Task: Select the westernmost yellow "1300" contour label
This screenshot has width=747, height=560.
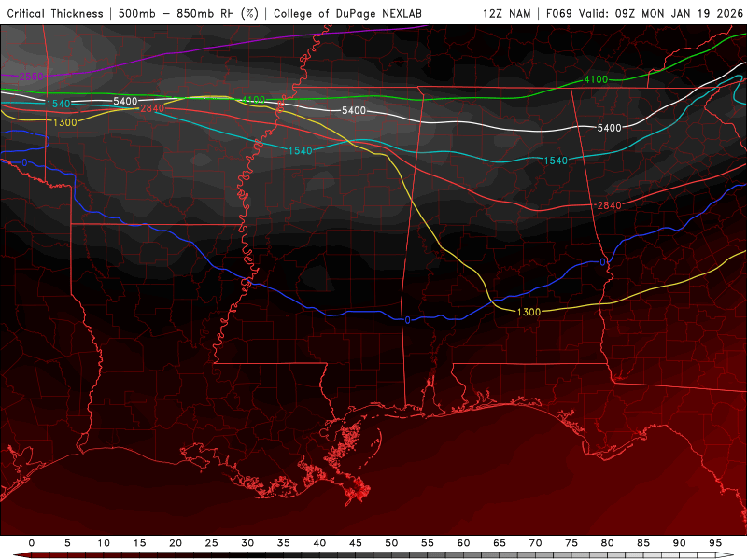Action: [64, 122]
